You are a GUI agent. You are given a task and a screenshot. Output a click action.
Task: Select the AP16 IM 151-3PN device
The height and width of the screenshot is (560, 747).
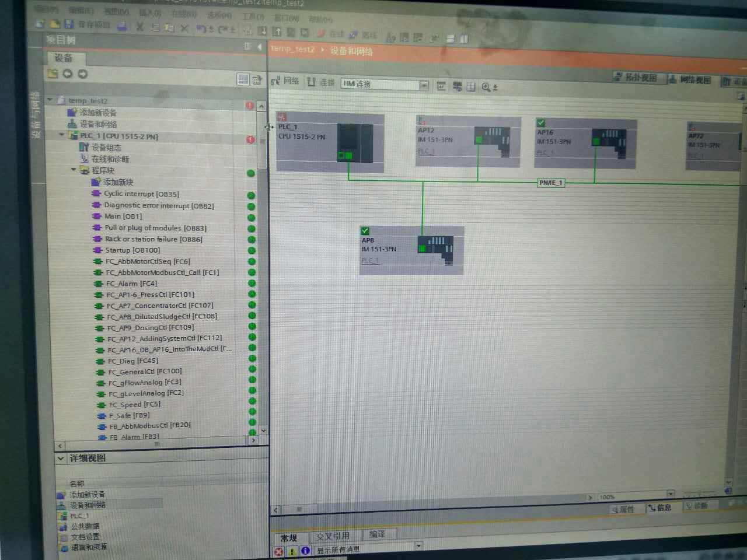[x=585, y=143]
